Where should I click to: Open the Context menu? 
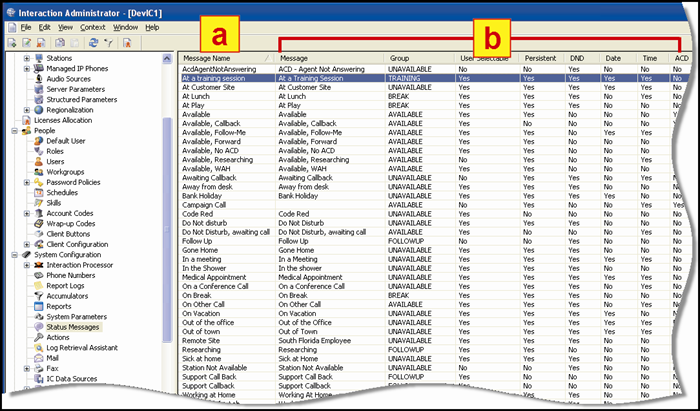tap(92, 27)
